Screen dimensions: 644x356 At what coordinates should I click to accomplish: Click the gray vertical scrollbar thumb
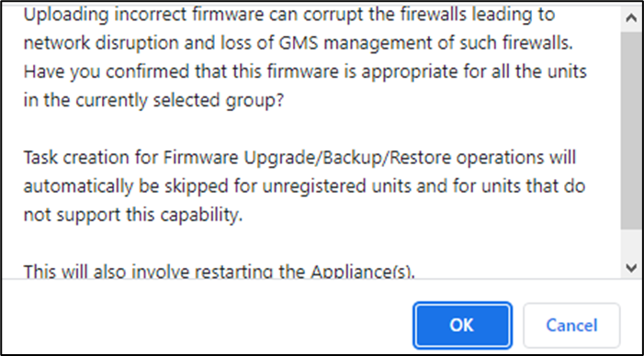(x=630, y=130)
